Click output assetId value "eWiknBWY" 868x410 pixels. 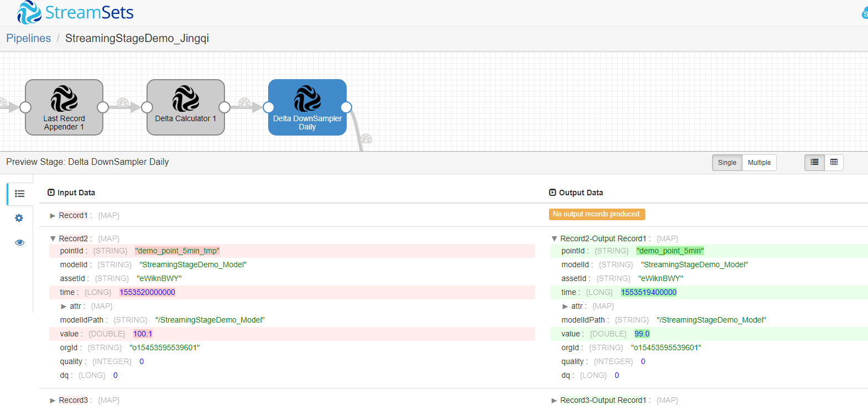point(661,278)
